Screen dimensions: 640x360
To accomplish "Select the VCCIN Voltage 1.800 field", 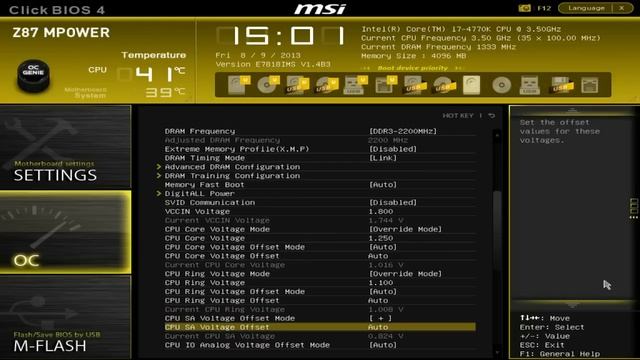I will [381, 211].
